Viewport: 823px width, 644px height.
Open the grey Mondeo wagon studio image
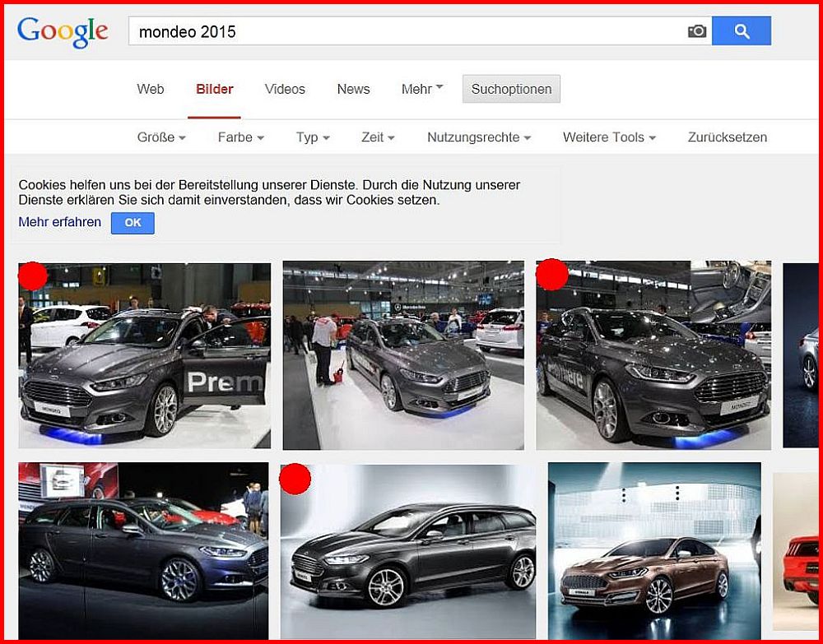click(408, 552)
